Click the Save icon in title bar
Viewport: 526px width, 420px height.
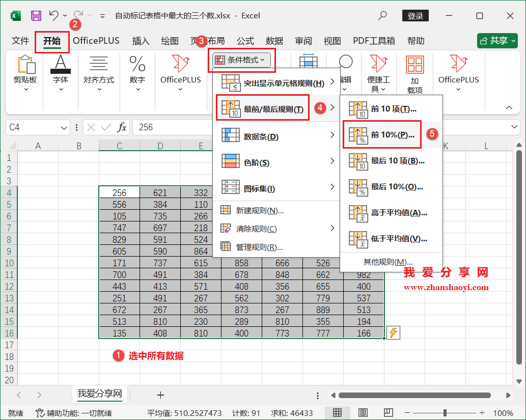point(36,16)
